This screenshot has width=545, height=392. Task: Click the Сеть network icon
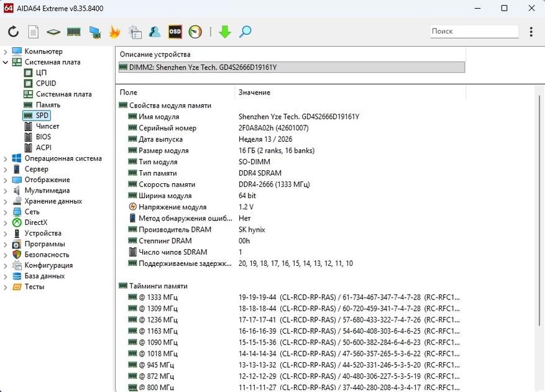point(17,212)
